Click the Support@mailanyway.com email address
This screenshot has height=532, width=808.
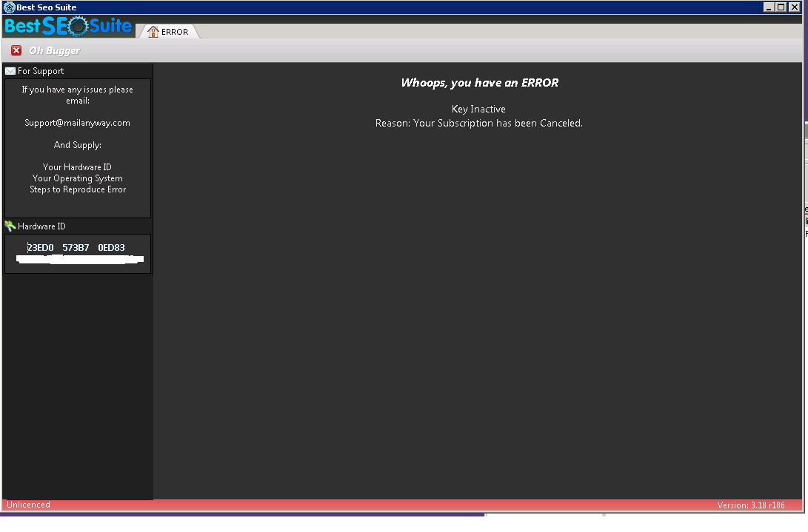77,123
